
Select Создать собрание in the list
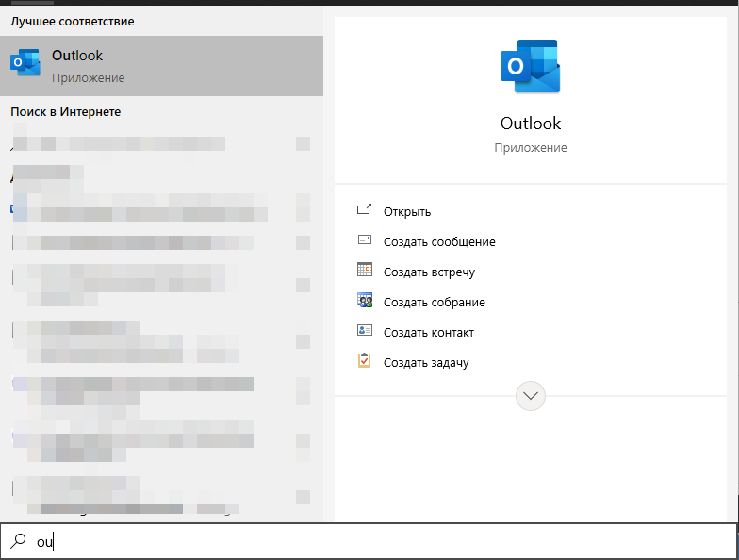[x=434, y=303]
